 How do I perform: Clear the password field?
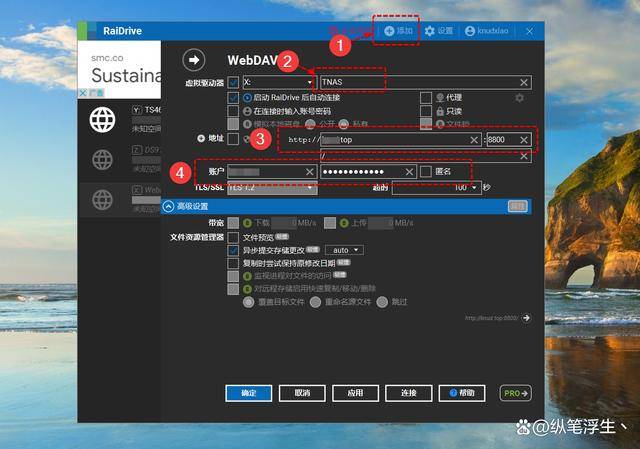tap(409, 172)
